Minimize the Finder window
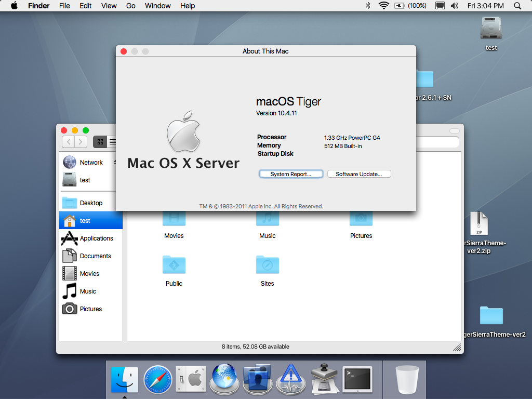 point(75,130)
